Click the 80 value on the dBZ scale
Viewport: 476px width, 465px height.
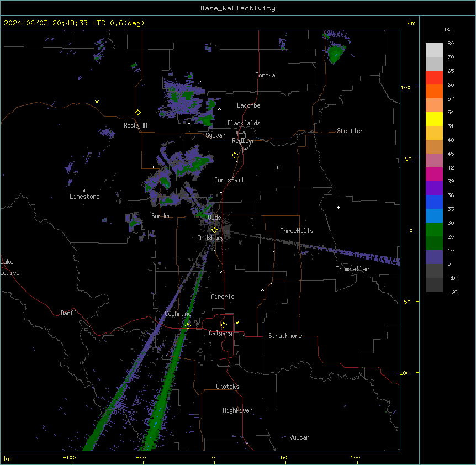(x=451, y=44)
